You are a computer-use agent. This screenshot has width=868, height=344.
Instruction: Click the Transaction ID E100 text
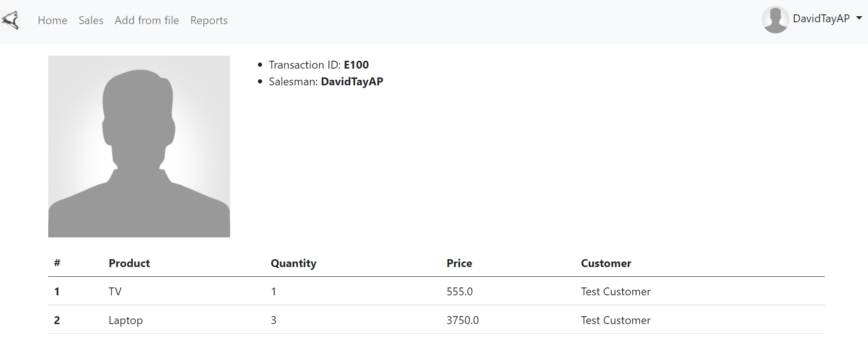356,65
